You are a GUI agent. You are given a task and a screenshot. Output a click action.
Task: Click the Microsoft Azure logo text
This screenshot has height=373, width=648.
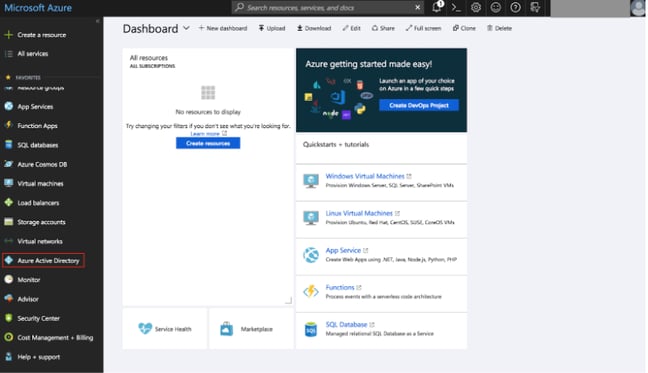[x=38, y=8]
